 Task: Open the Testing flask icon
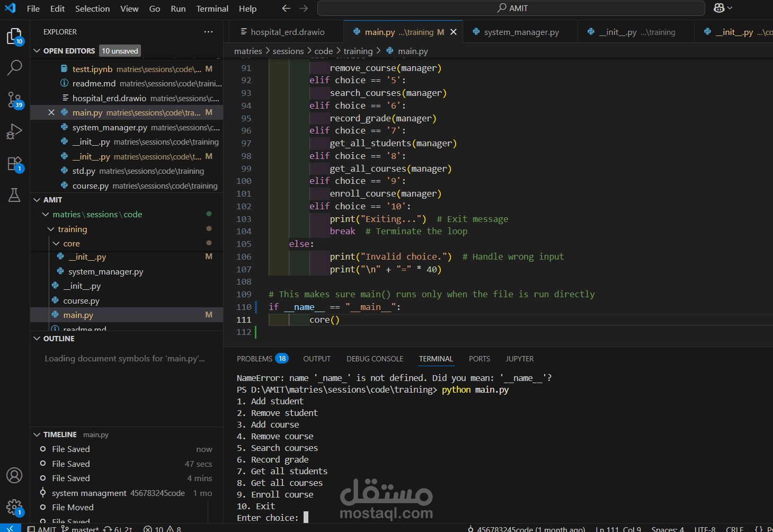[14, 195]
